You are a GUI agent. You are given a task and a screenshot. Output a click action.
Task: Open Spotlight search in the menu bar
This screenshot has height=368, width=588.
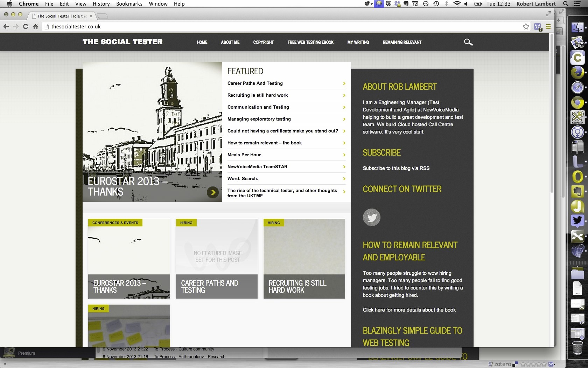tap(566, 4)
